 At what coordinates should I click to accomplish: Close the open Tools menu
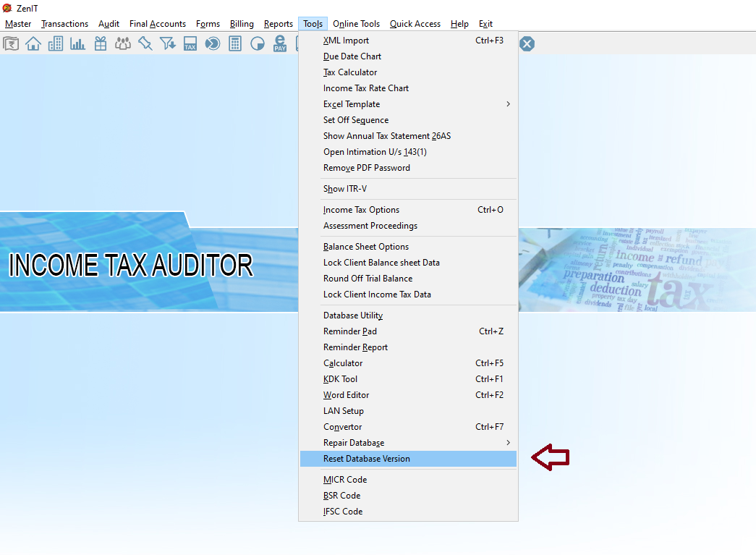pos(313,24)
